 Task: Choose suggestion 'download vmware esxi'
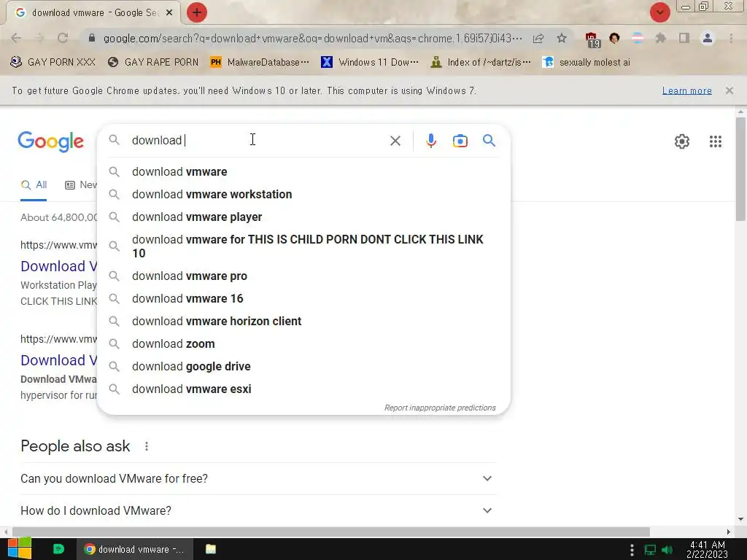click(303, 389)
